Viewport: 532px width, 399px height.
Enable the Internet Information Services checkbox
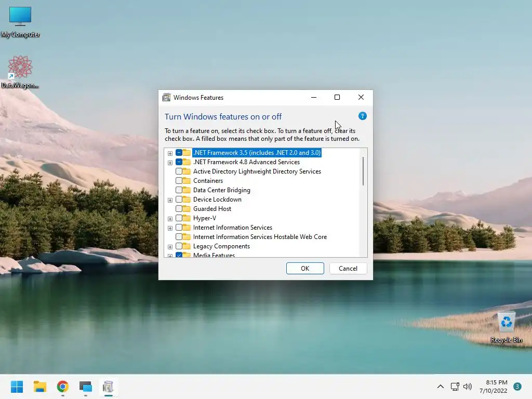click(179, 228)
